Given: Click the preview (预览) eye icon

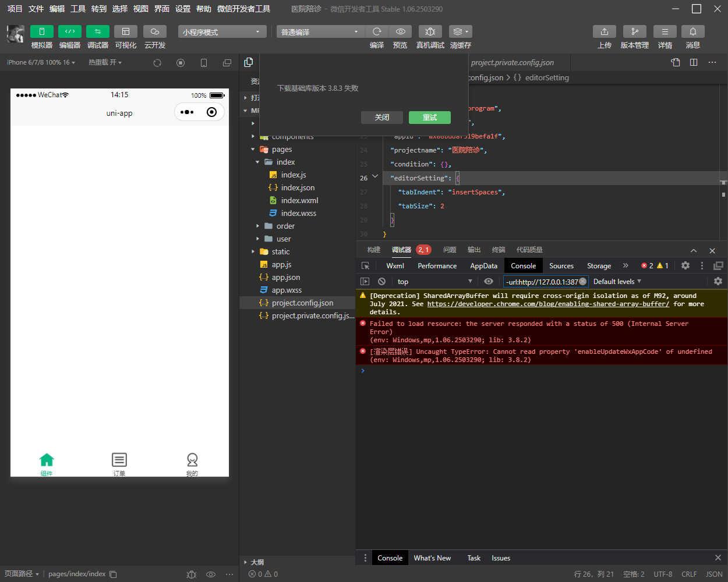Looking at the screenshot, I should [x=401, y=31].
